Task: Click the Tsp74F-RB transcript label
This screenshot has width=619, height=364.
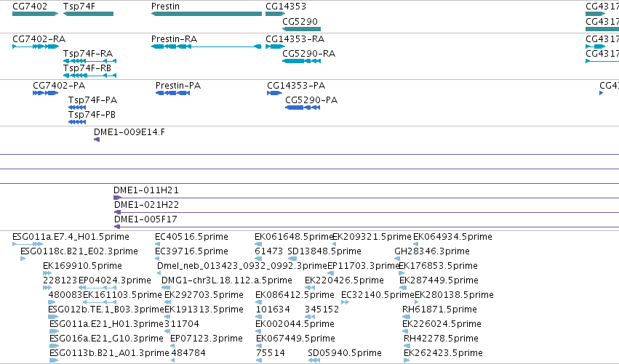Action: pos(87,68)
